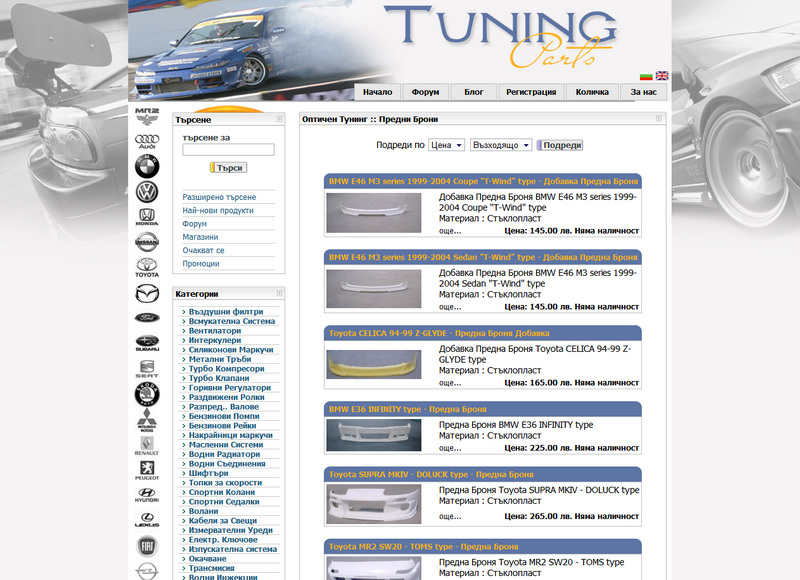Open Шифтъри category
This screenshot has height=580, width=800.
click(209, 473)
